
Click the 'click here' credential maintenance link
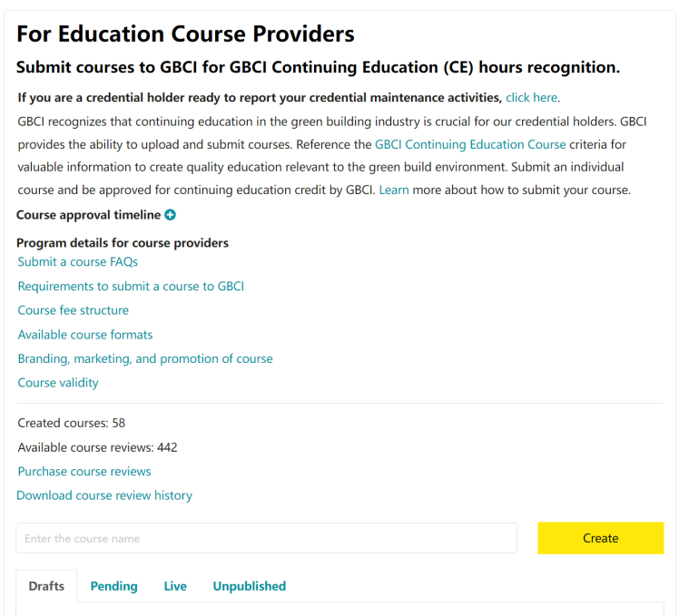click(531, 97)
